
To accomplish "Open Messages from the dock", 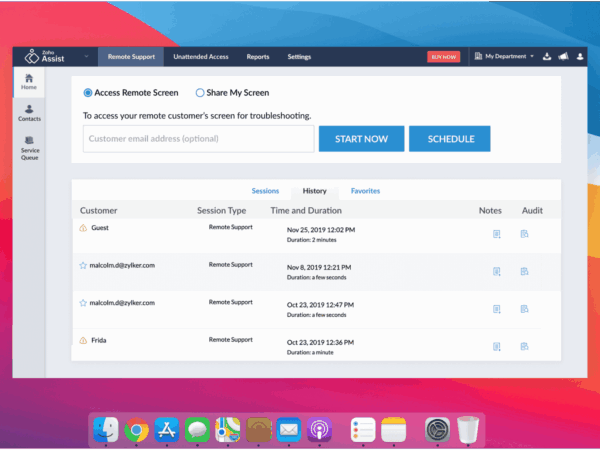I will 197,430.
